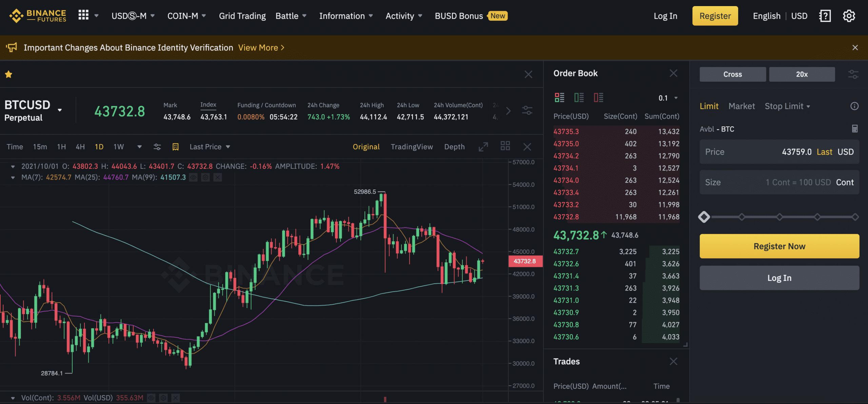Viewport: 868px width, 404px height.
Task: Expand the COIN-M dropdown menu
Action: pos(187,16)
